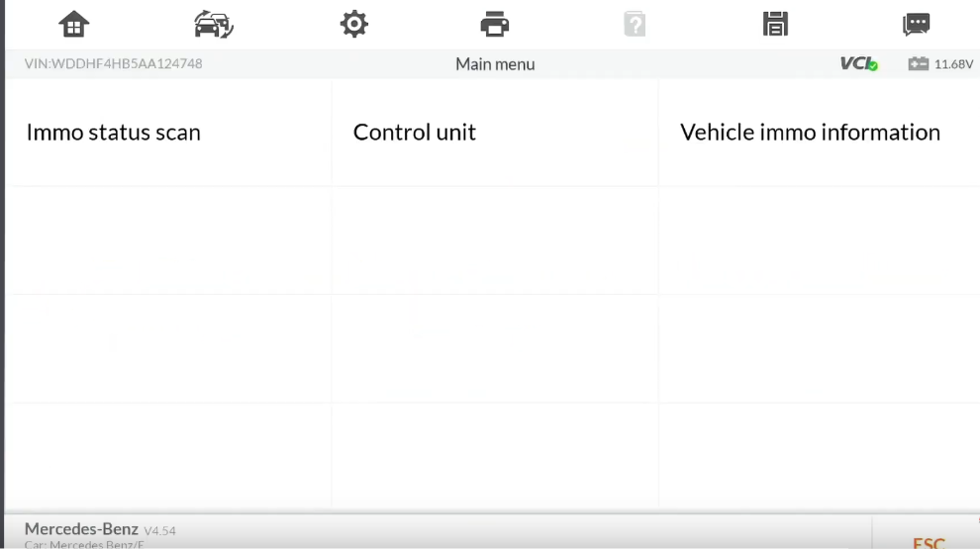This screenshot has height=549, width=980.
Task: Click the printer icon
Action: [x=494, y=25]
